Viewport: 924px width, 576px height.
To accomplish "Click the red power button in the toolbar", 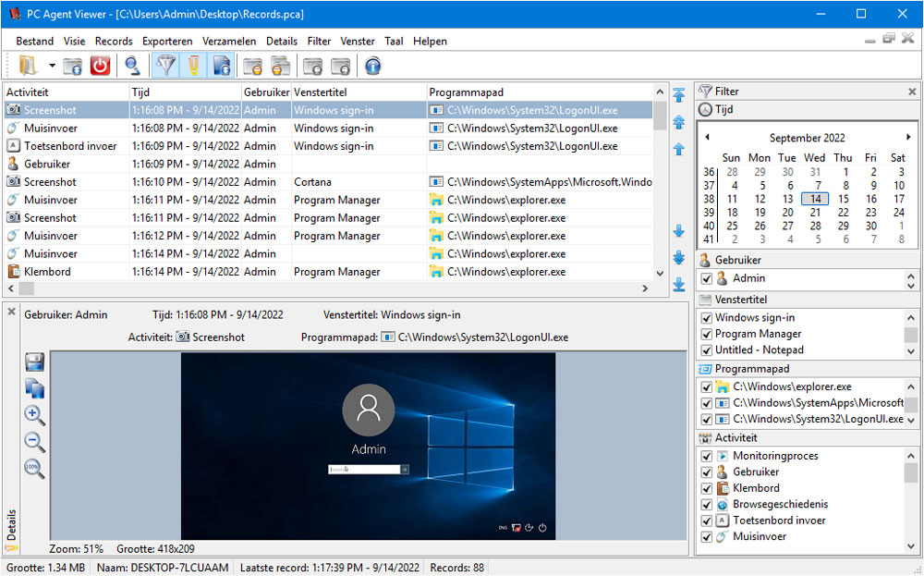I will coord(100,66).
